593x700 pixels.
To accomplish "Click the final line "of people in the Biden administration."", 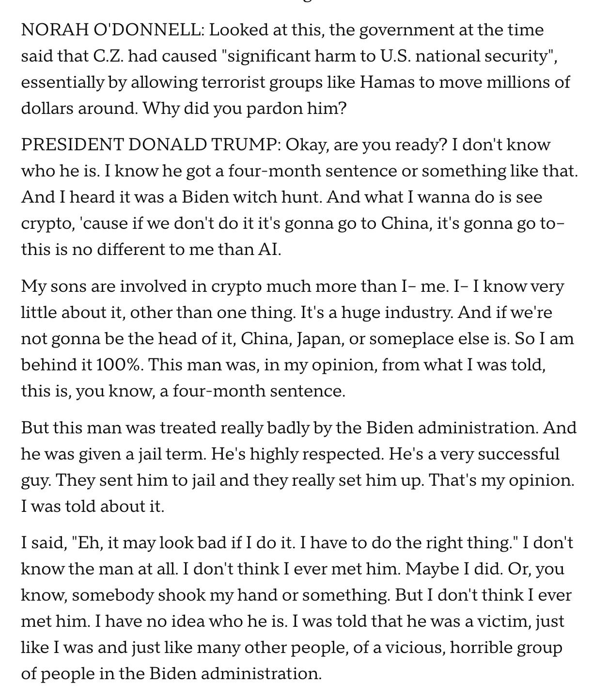I will coord(171,674).
